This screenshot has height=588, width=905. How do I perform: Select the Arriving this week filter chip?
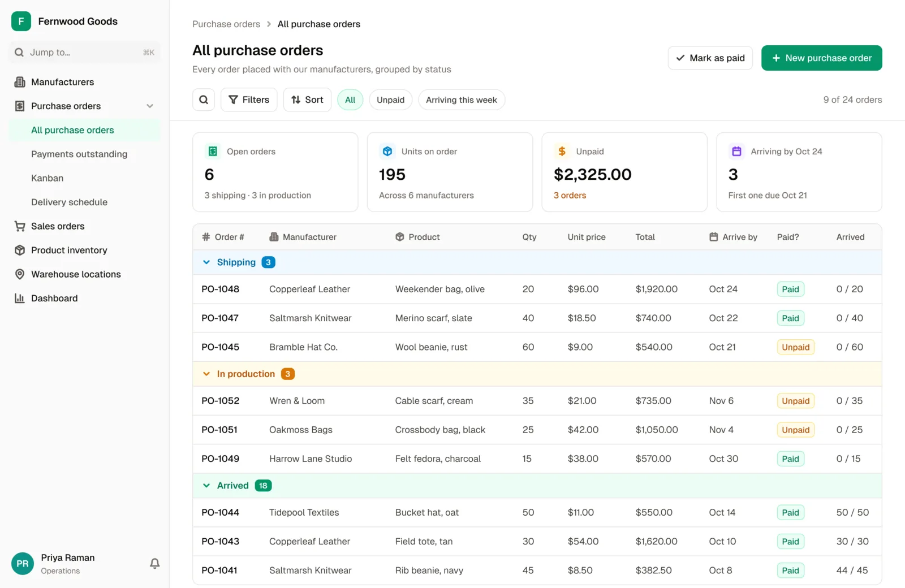pyautogui.click(x=462, y=100)
